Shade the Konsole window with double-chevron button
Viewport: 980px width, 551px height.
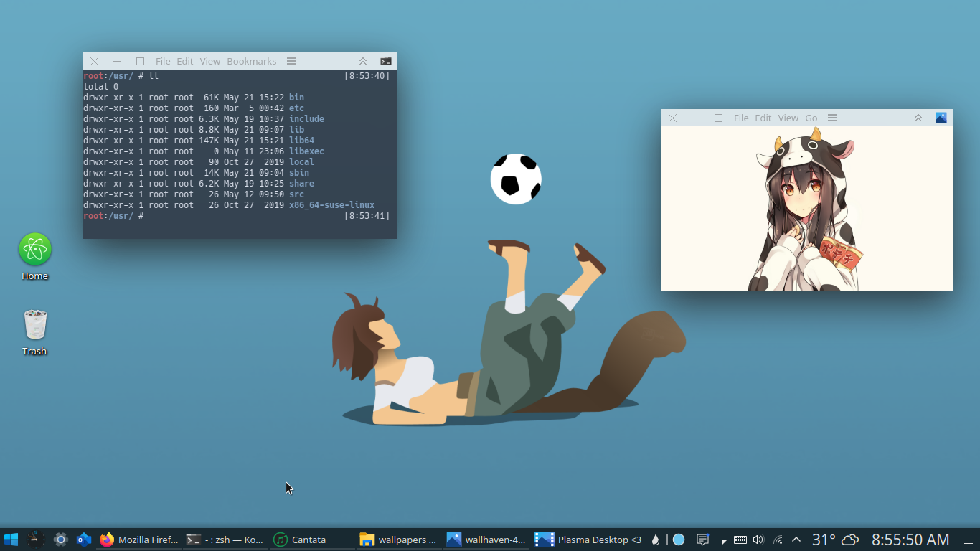tap(363, 62)
